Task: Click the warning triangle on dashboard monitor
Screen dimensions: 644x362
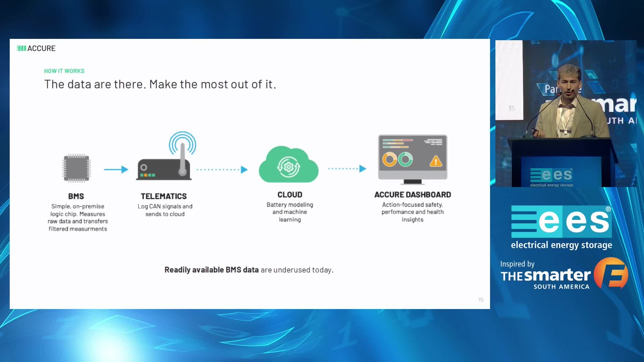Action: pos(435,161)
